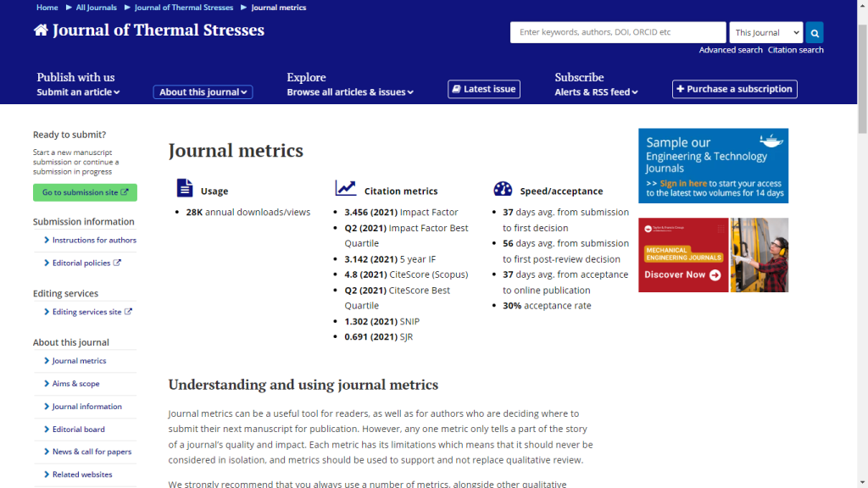Click the 'Understanding and using journal metrics' heading
Screen dimensions: 868x488
point(303,385)
